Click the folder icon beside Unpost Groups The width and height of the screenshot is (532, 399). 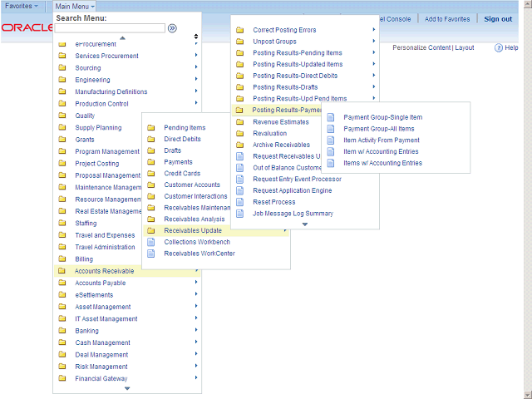click(x=240, y=42)
